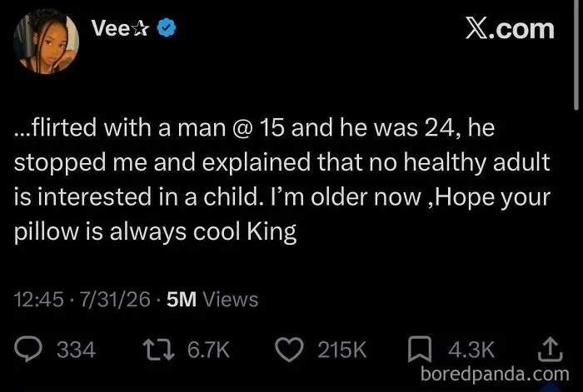
Task: Bookmark the post with the bookmark icon
Action: (420, 350)
